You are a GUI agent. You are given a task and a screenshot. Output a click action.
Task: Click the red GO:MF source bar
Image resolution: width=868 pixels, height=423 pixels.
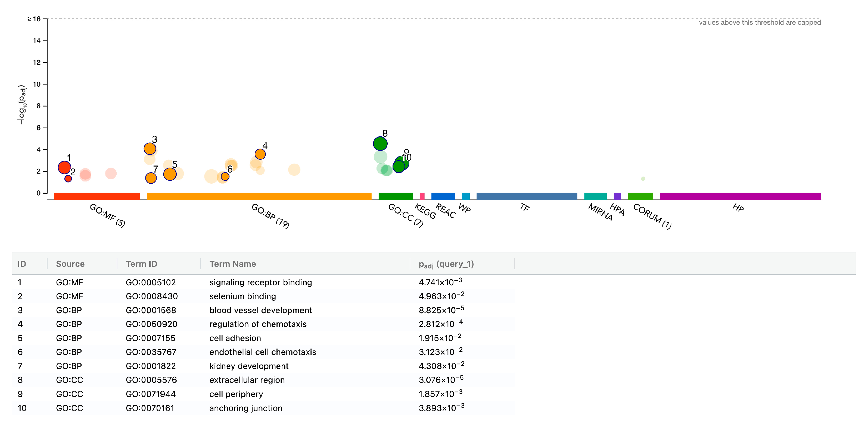click(x=97, y=196)
